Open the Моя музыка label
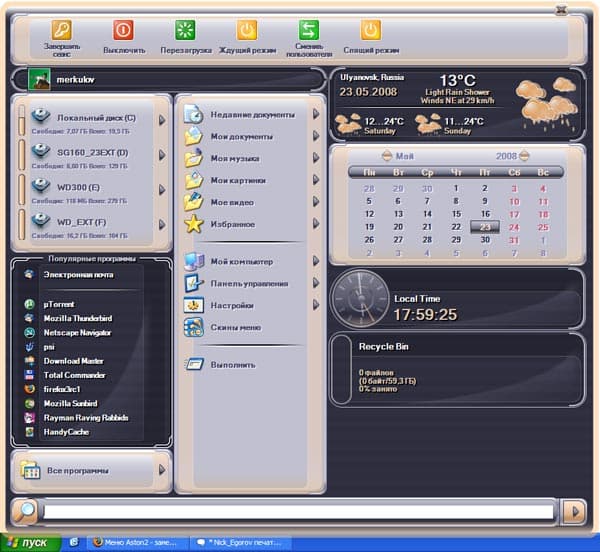This screenshot has width=600, height=552. [235, 158]
